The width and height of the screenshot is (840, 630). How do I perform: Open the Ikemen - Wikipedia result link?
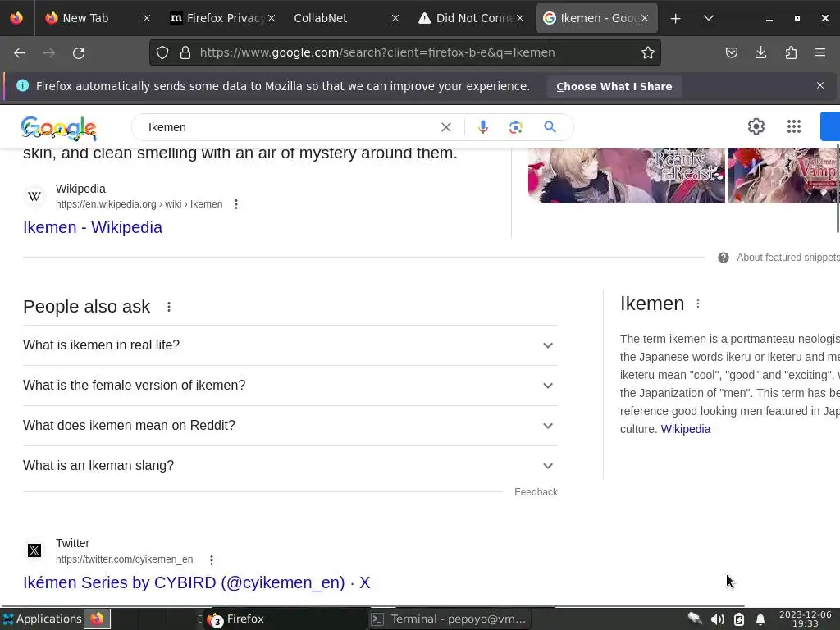[x=93, y=227]
